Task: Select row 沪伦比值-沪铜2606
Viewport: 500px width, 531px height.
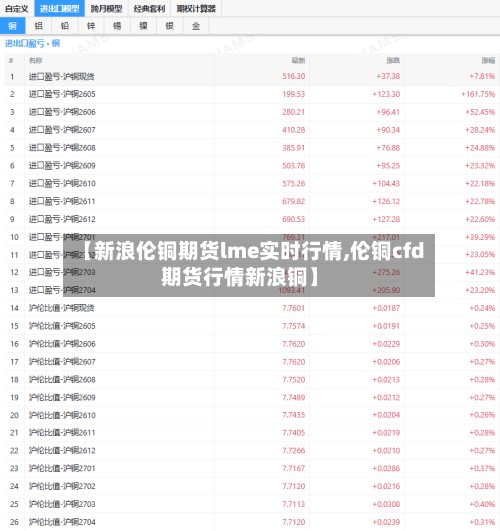Action: point(252,344)
